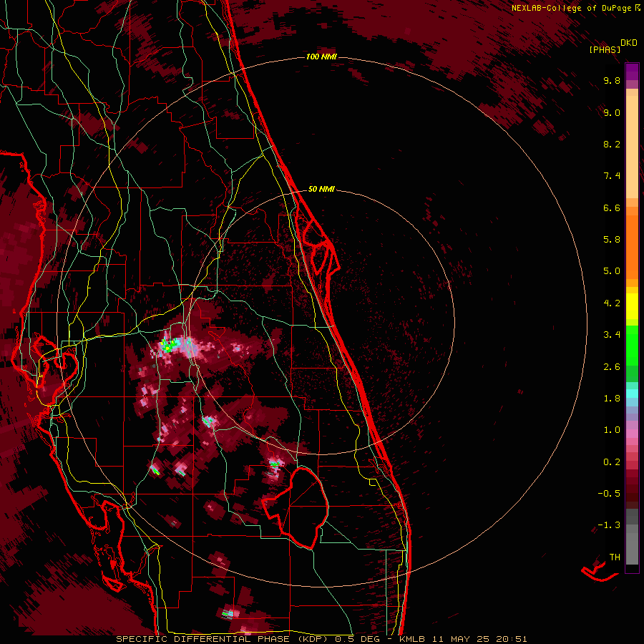The height and width of the screenshot is (644, 644).
Task: Click the -1.3 scale value
Action: (x=609, y=525)
